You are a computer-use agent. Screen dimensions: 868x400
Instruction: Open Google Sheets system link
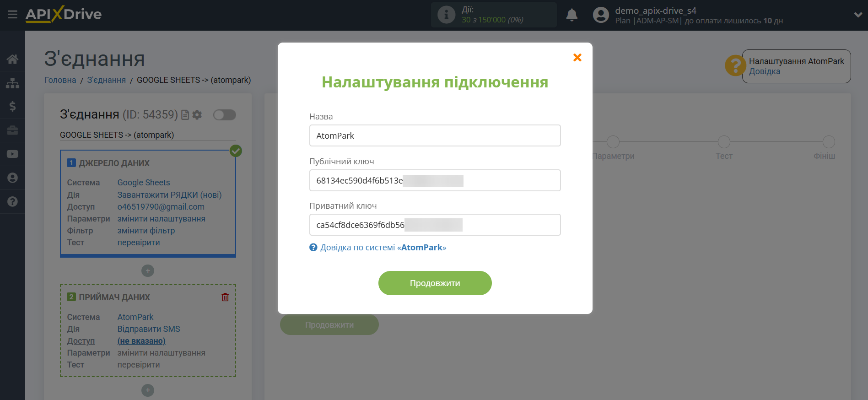click(x=143, y=183)
